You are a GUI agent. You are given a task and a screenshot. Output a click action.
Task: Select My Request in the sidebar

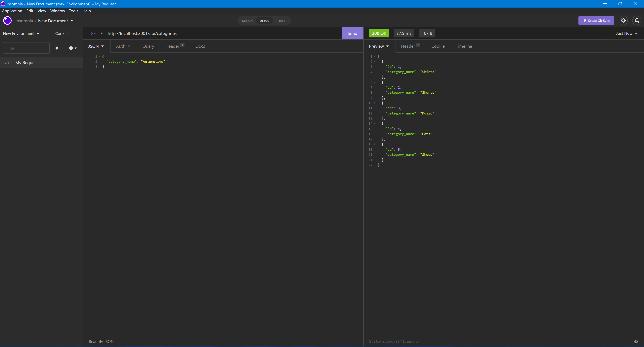pos(26,63)
